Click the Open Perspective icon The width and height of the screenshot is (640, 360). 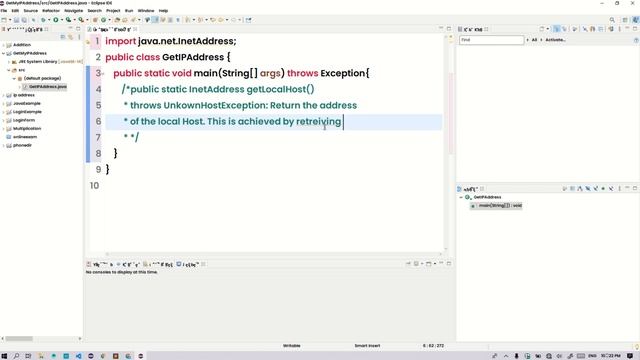pos(625,20)
